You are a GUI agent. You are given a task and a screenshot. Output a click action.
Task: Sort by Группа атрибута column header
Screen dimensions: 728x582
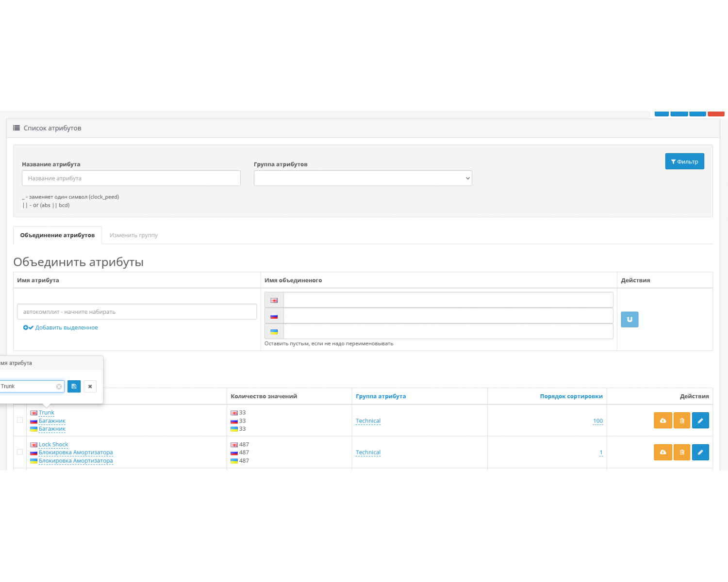click(381, 396)
